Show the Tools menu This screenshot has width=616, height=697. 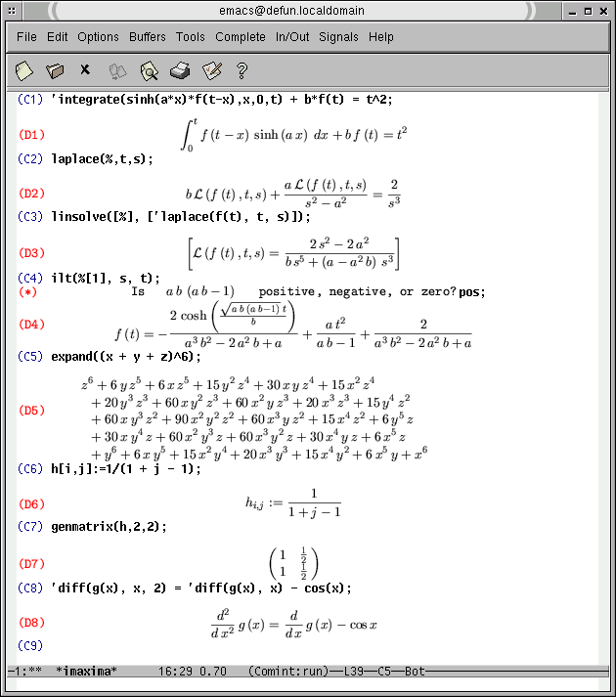pyautogui.click(x=191, y=37)
